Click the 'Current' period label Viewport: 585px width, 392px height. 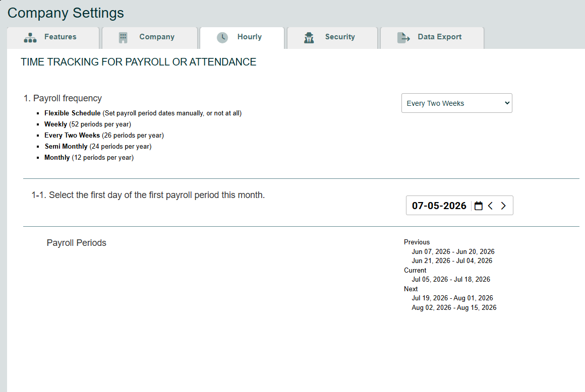pos(415,270)
